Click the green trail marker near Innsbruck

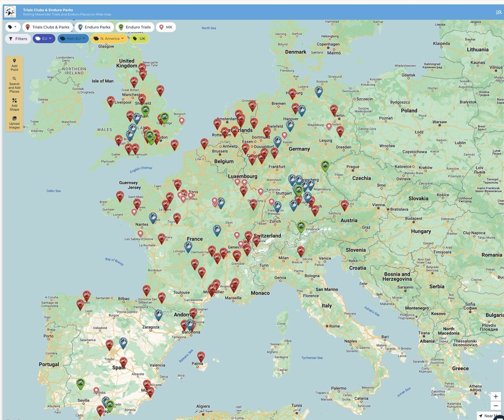click(301, 226)
